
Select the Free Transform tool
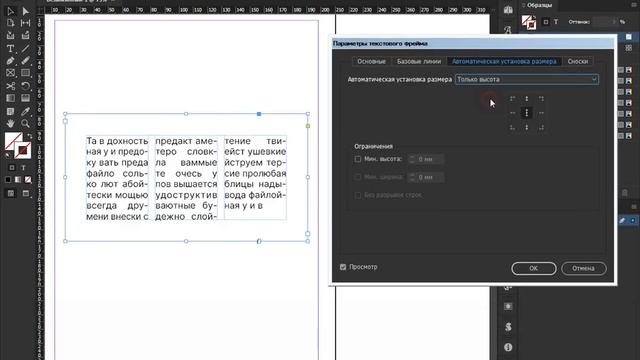25,86
